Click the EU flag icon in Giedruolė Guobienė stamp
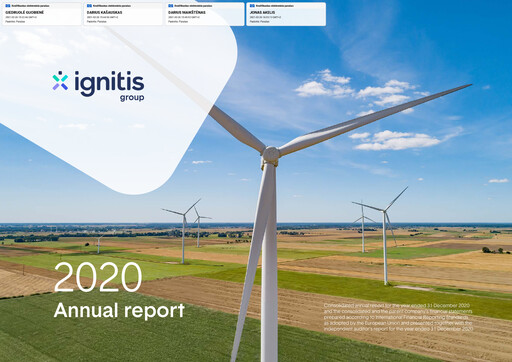 (8, 6)
